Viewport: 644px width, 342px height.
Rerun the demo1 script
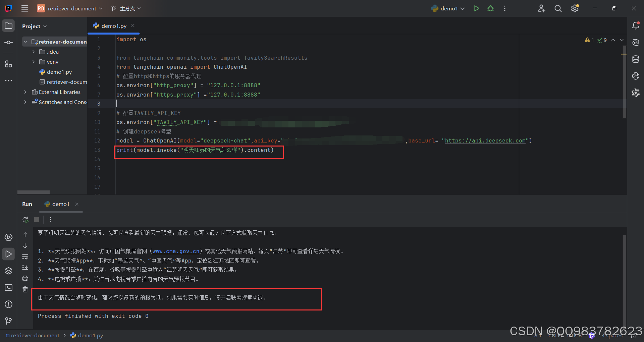coord(25,220)
